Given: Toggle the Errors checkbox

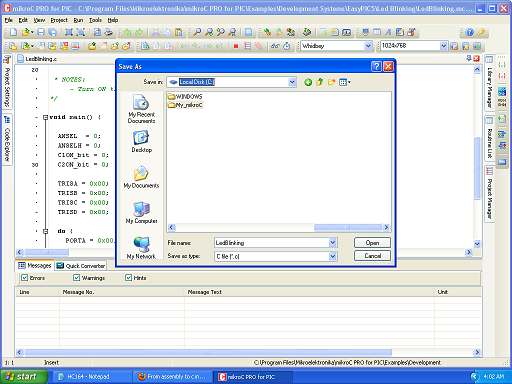Looking at the screenshot, I should pos(24,278).
